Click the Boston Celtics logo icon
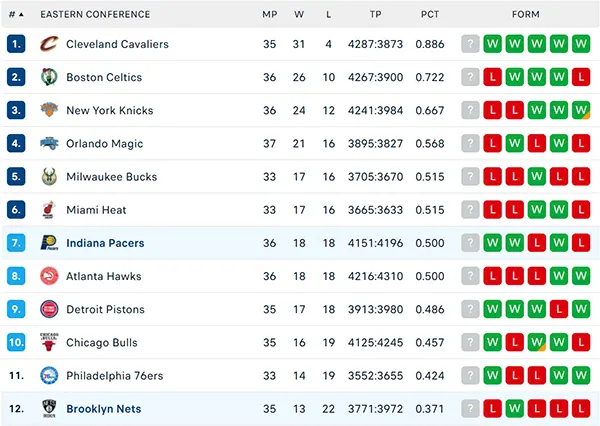The image size is (600, 426). tap(49, 77)
